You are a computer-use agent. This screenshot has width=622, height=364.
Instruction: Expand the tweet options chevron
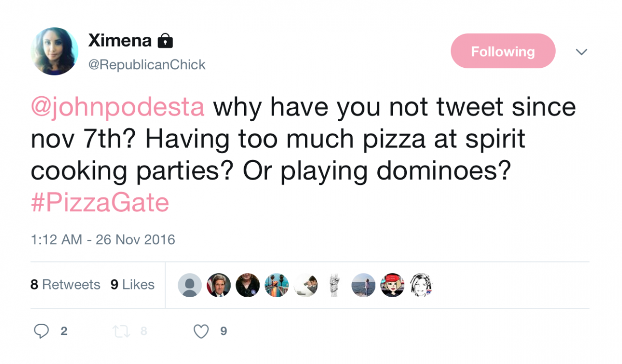click(582, 52)
